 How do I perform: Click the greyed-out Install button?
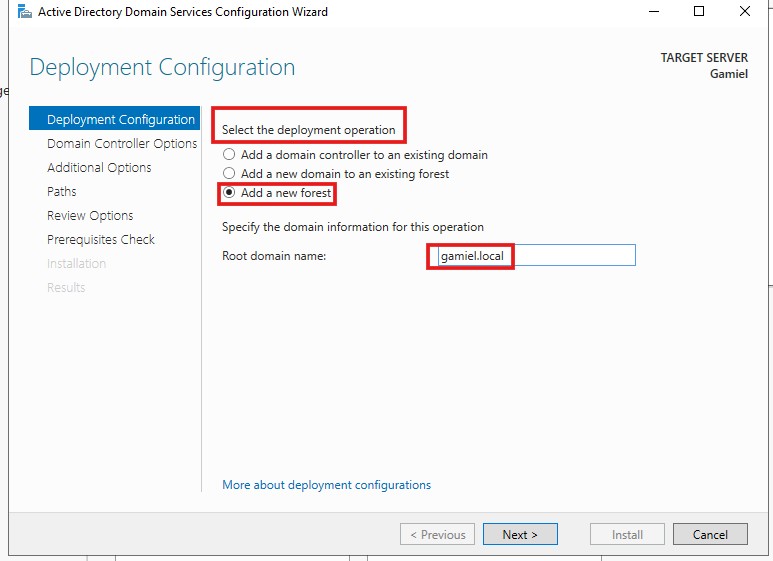pos(627,534)
